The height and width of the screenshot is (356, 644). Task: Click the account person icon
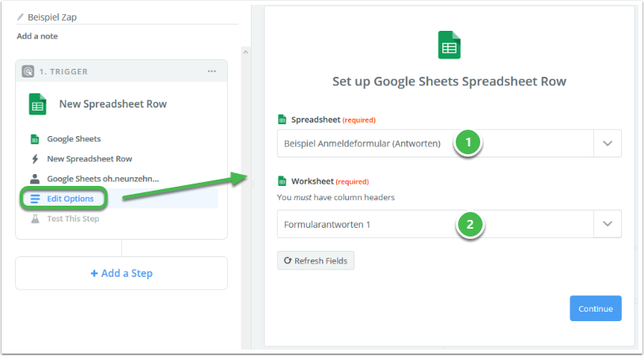[x=35, y=179]
